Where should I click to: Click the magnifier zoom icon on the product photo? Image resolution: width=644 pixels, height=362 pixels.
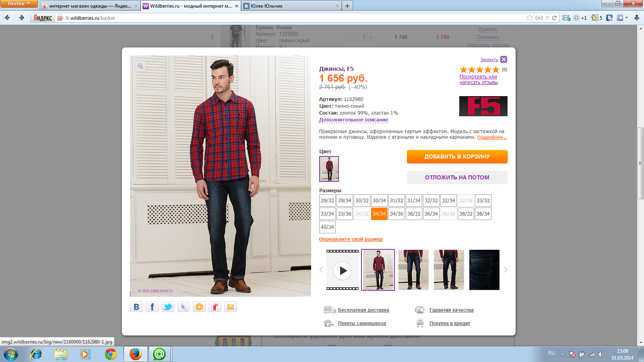tap(140, 66)
